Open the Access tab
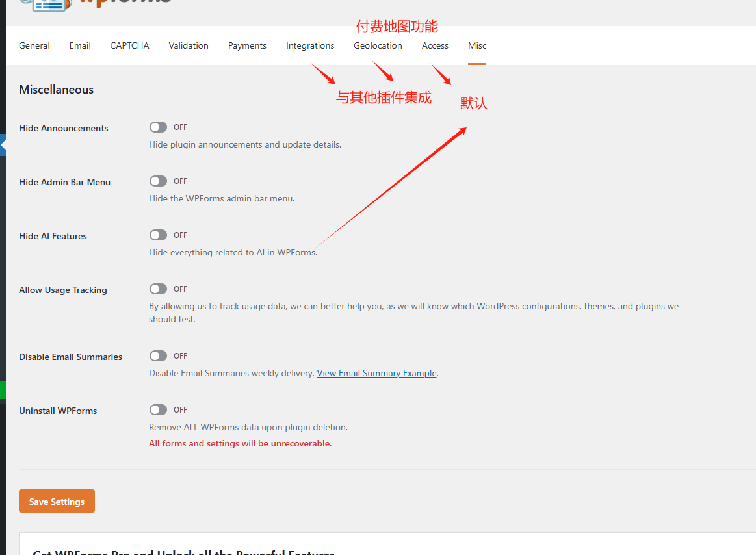The height and width of the screenshot is (555, 756). pyautogui.click(x=435, y=46)
